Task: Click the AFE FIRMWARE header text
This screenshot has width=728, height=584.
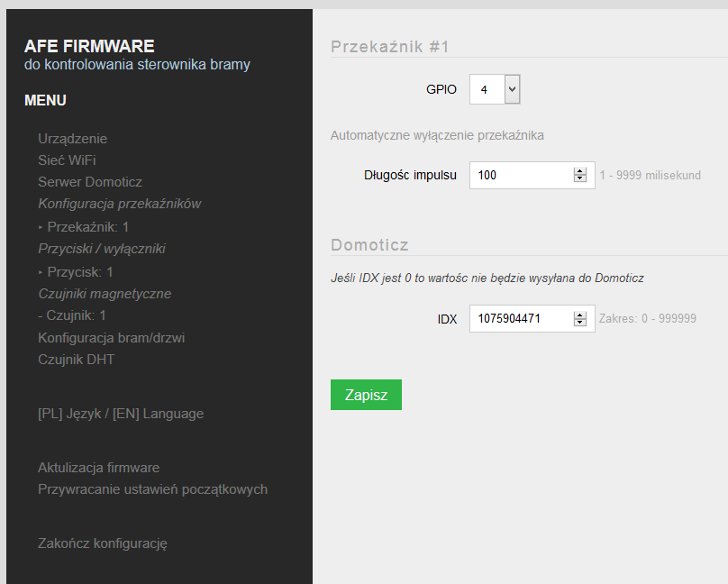Action: click(89, 46)
